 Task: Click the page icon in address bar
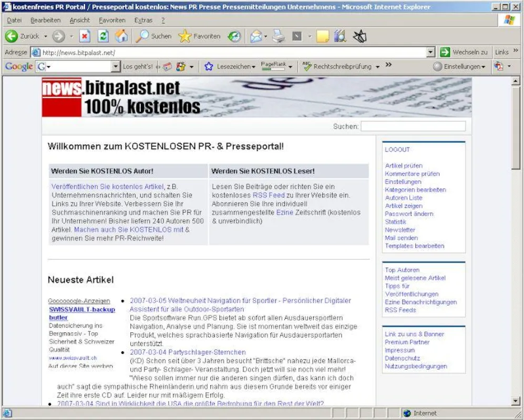pyautogui.click(x=36, y=52)
